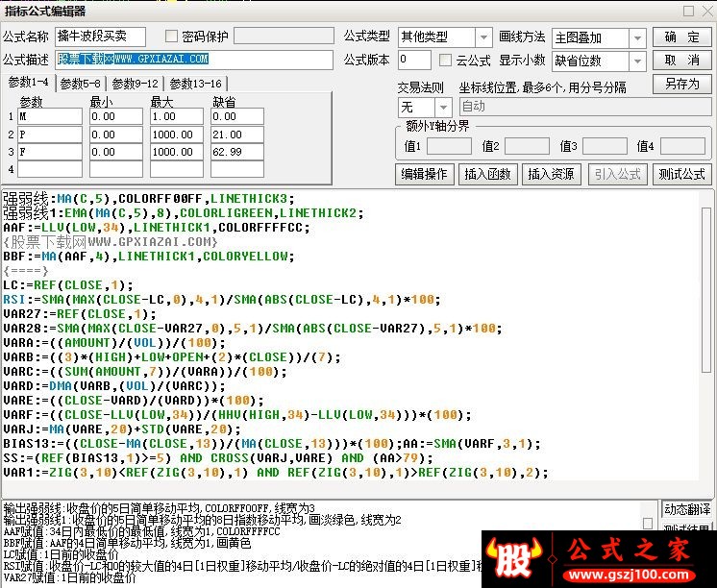717x588 pixels.
Task: Click code line BBF:=MA(AAF,4)
Action: (x=149, y=257)
